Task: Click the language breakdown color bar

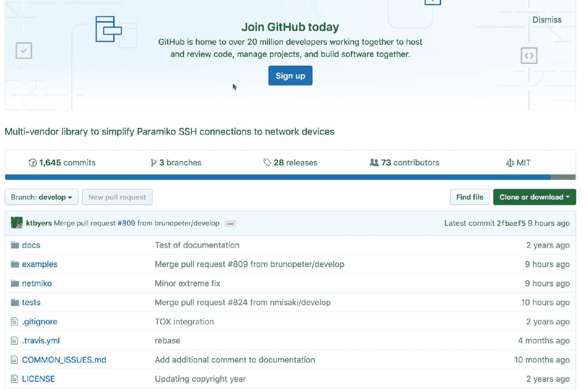Action: click(x=290, y=177)
